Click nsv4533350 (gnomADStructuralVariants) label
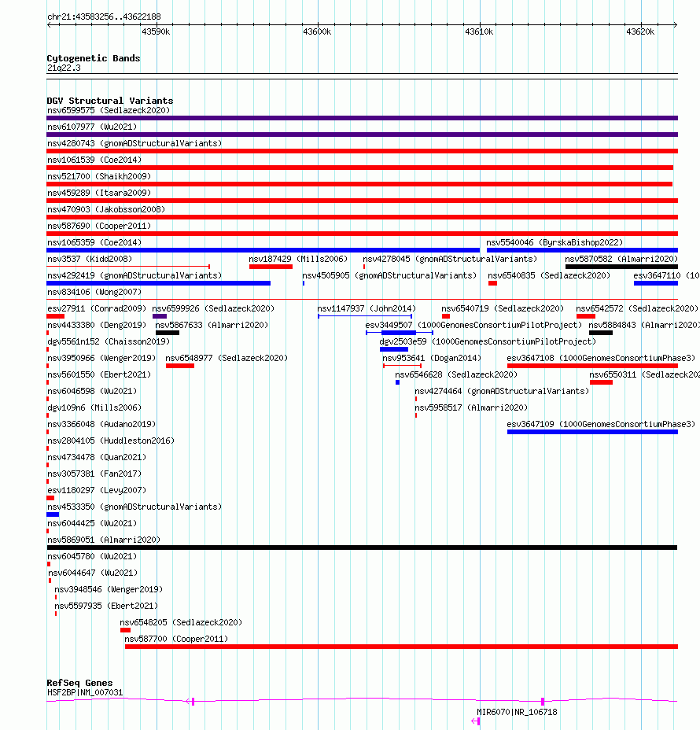Viewport: 700px width, 730px height. click(x=134, y=507)
